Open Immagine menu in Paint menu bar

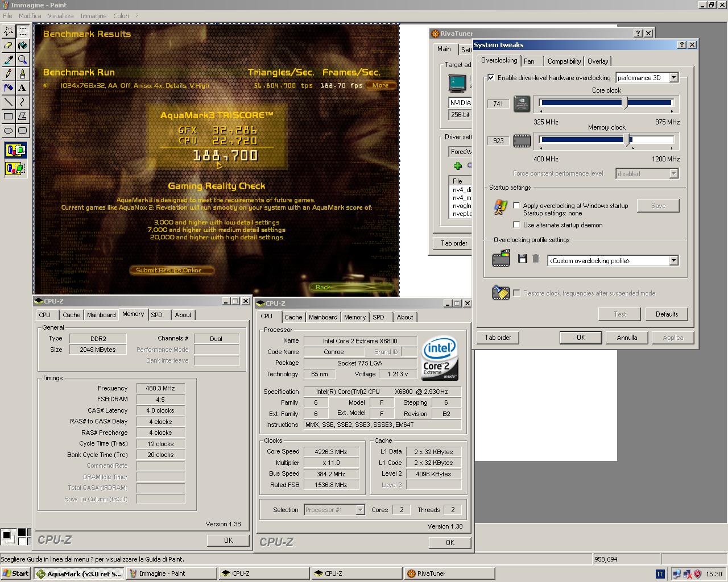93,16
